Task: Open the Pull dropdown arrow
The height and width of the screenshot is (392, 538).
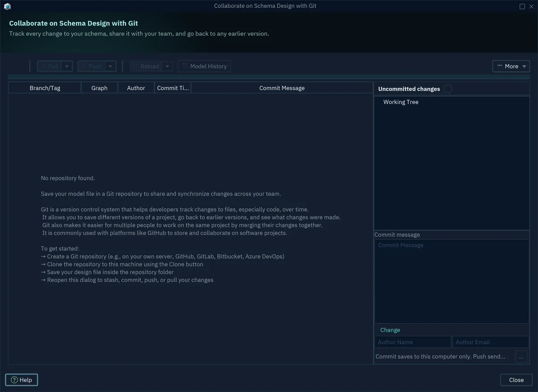Action: tap(67, 66)
